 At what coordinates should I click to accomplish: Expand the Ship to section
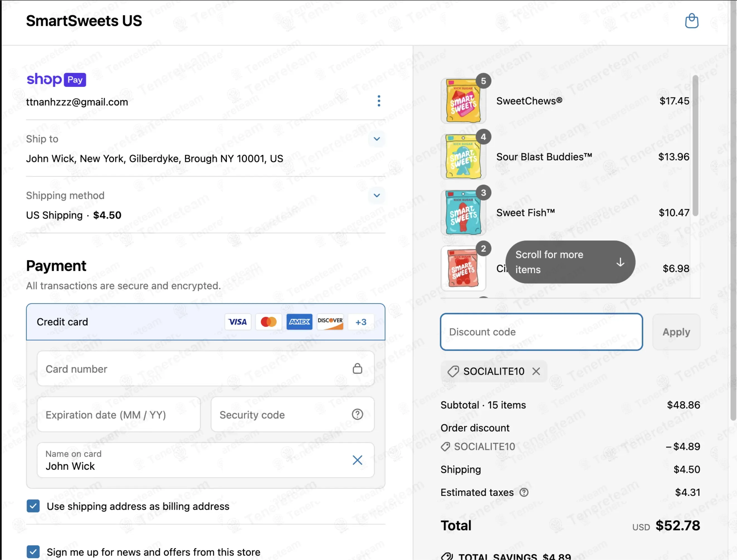(377, 139)
